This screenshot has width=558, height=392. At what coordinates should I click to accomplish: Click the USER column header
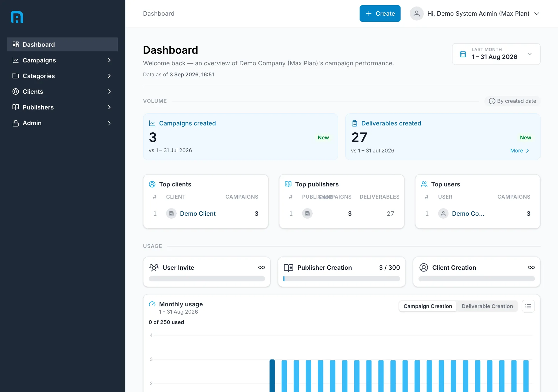[445, 197]
